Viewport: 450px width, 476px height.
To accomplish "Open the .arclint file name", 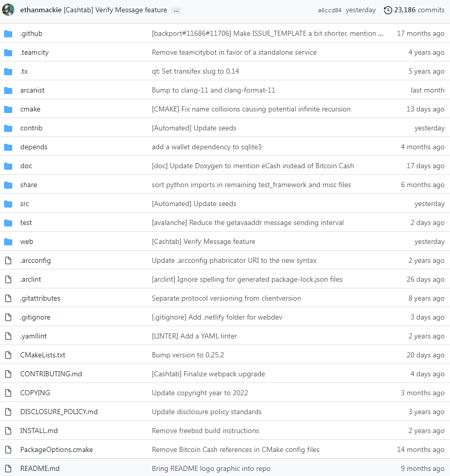I will pyautogui.click(x=31, y=279).
